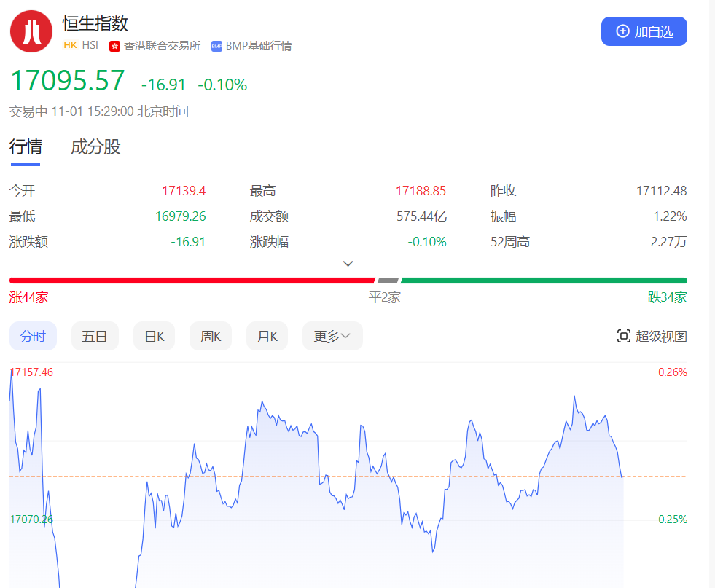Select the 周K chart view
The image size is (715, 588).
(x=211, y=336)
